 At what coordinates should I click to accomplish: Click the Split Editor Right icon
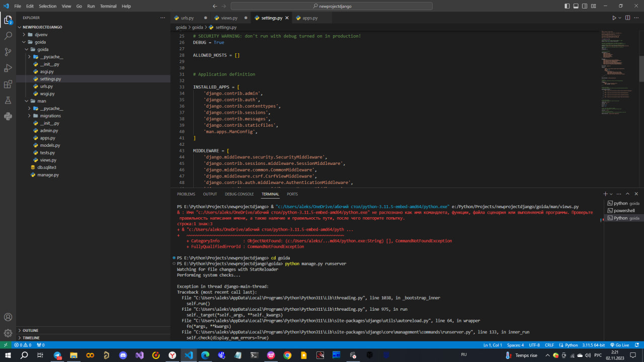628,18
